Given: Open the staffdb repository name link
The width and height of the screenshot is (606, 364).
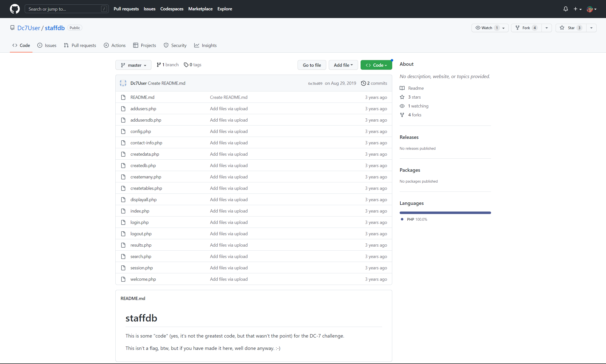Looking at the screenshot, I should [55, 28].
